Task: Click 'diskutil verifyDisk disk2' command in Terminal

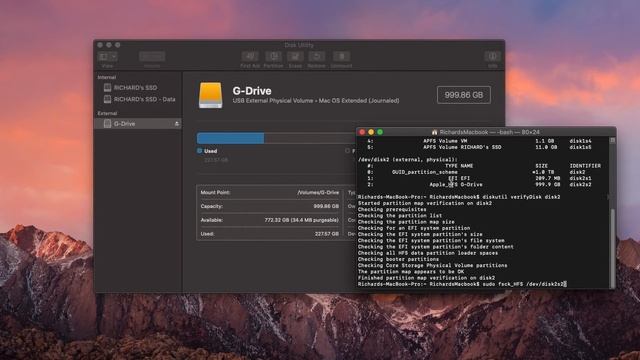Action: click(x=521, y=197)
